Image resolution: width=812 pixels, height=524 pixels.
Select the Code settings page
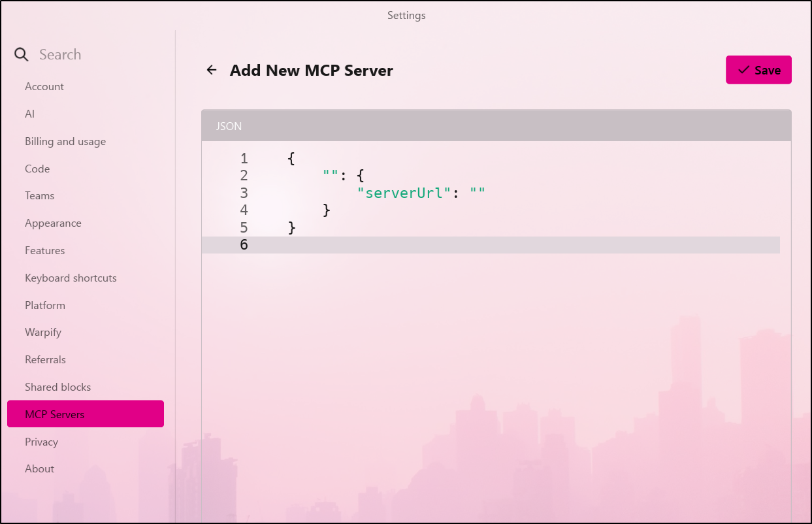coord(37,169)
